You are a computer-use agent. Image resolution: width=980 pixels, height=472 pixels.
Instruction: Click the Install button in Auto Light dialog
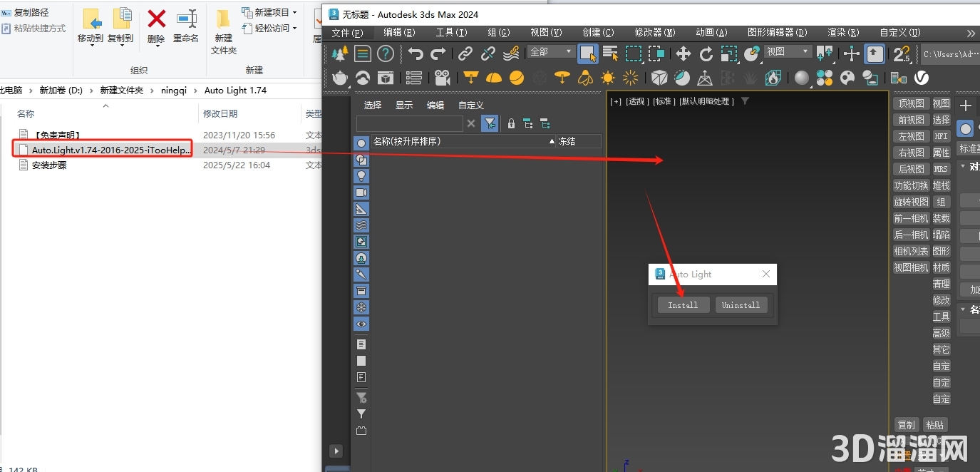coord(683,305)
